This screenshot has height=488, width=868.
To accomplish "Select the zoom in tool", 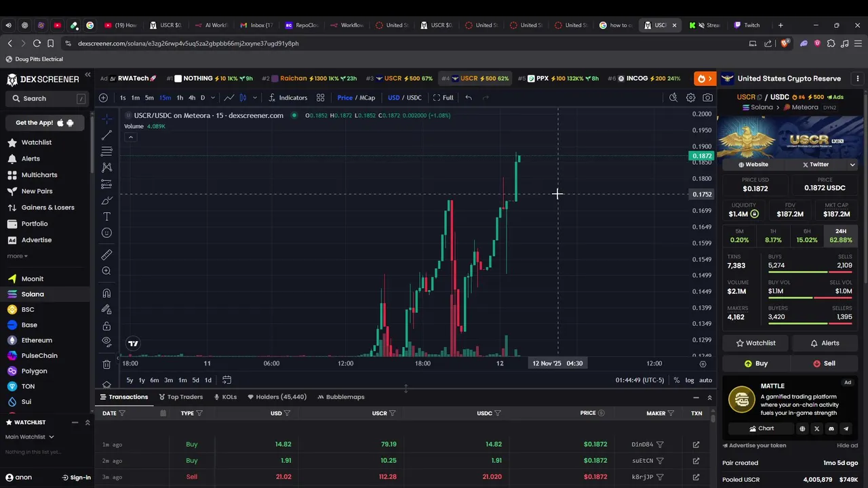I will tap(106, 271).
